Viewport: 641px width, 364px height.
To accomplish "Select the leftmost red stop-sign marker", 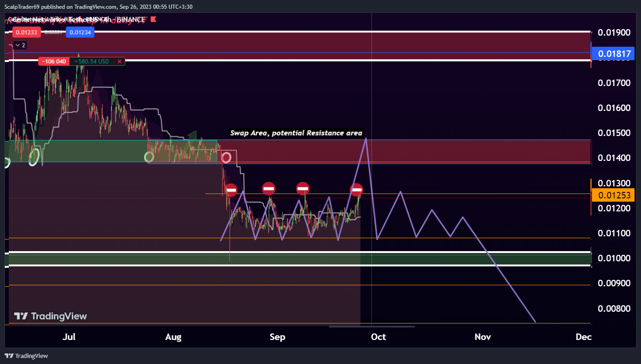I will coord(231,189).
